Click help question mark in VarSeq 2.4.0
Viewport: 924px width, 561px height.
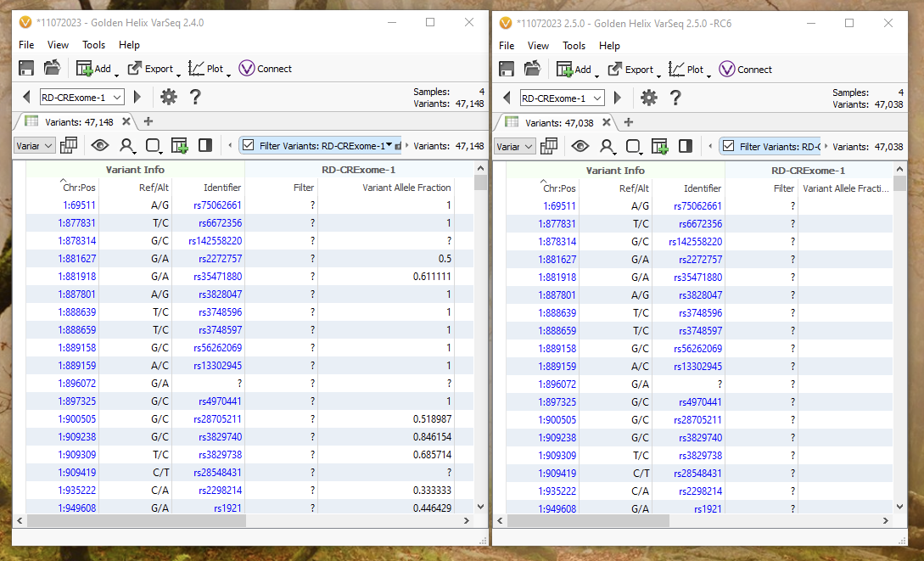pos(195,97)
